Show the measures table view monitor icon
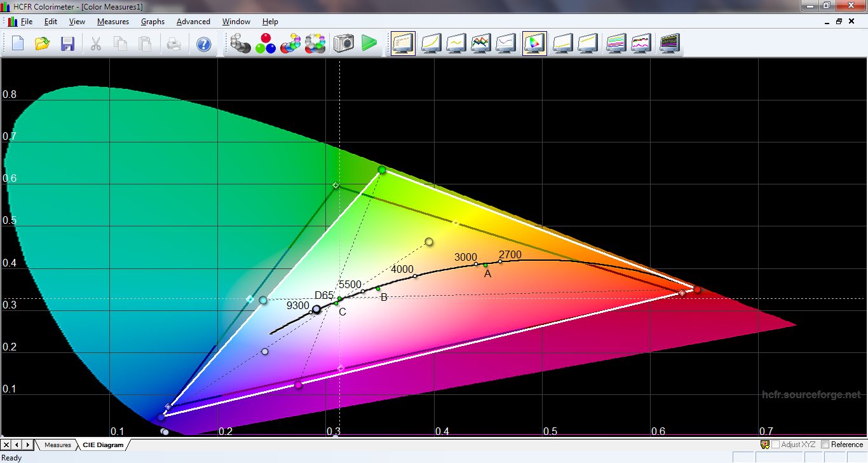 (403, 43)
